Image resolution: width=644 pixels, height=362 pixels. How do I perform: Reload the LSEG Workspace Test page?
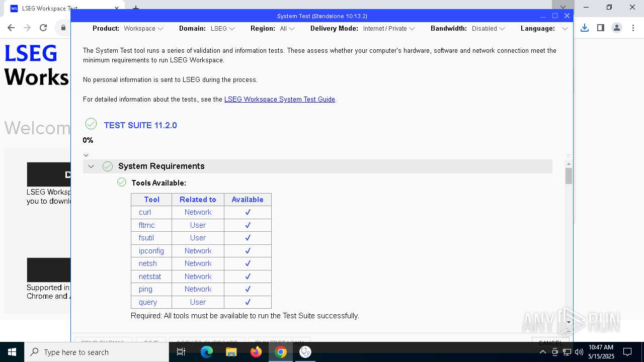pyautogui.click(x=43, y=28)
